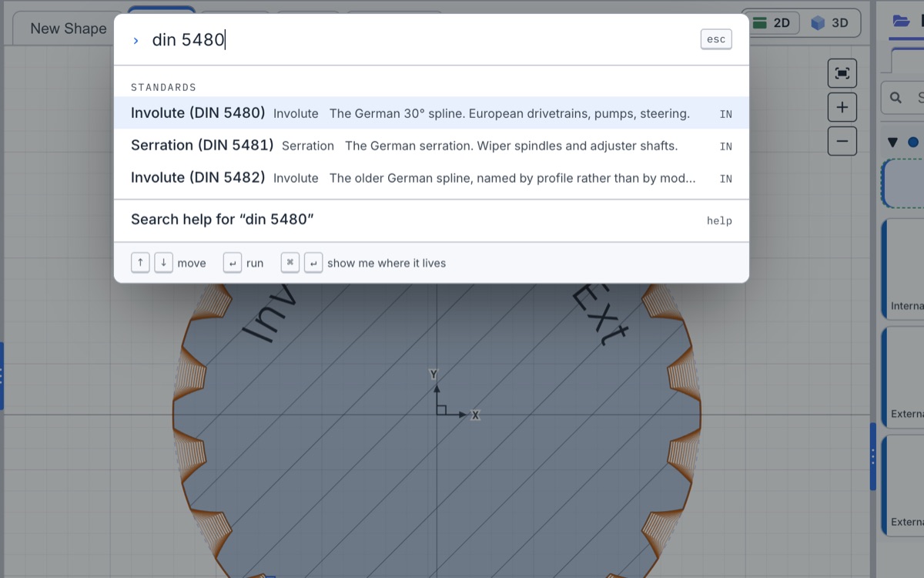Screen dimensions: 924x578
Task: Open Search help for "din 5480"
Action: pos(431,220)
